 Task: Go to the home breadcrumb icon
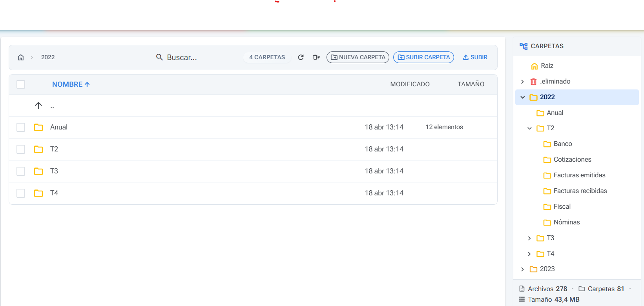click(21, 57)
